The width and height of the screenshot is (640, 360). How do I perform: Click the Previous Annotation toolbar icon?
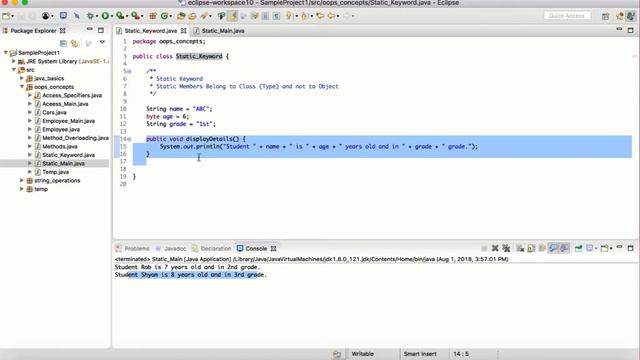pos(304,16)
